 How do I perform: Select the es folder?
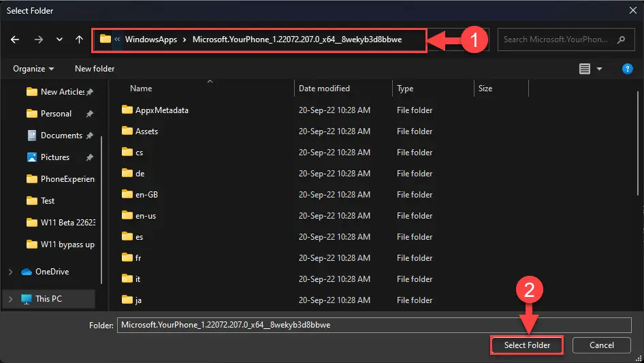point(140,237)
